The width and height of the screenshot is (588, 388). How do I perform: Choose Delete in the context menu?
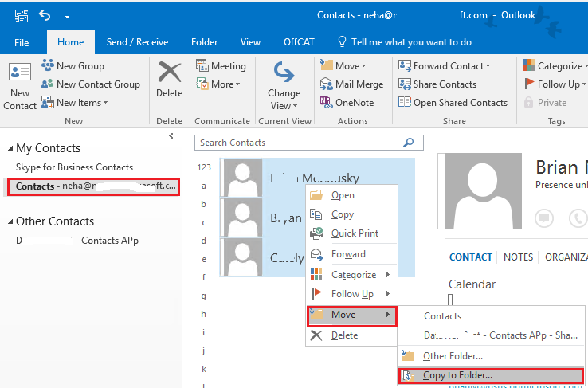tap(351, 335)
